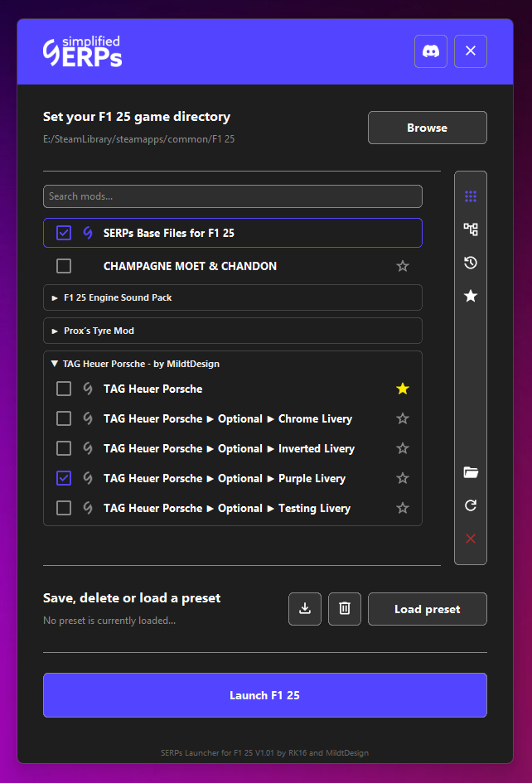Image resolution: width=532 pixels, height=783 pixels.
Task: Click 'No preset is currently loaded...' text
Action: [109, 621]
